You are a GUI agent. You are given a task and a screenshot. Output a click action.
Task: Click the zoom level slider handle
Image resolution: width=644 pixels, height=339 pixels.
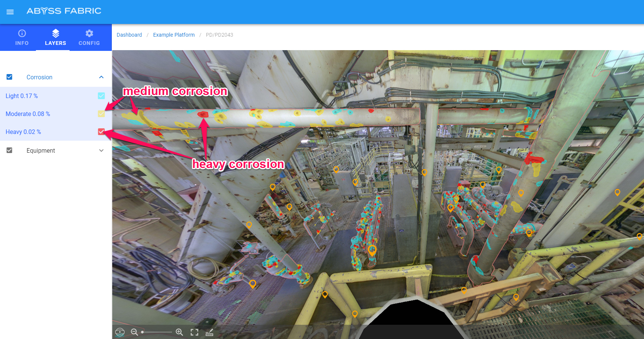tap(142, 332)
